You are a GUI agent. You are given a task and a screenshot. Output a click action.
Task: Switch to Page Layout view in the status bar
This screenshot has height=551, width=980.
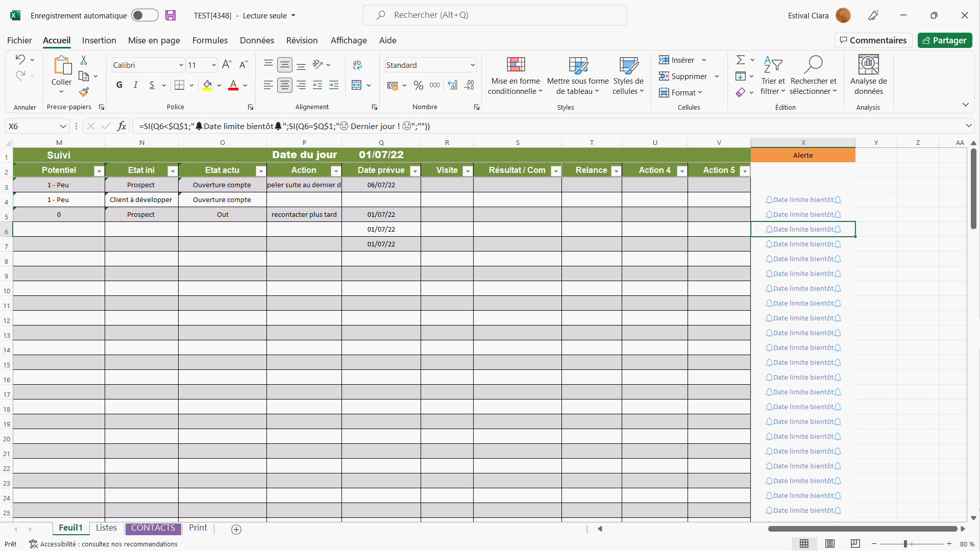(x=830, y=544)
